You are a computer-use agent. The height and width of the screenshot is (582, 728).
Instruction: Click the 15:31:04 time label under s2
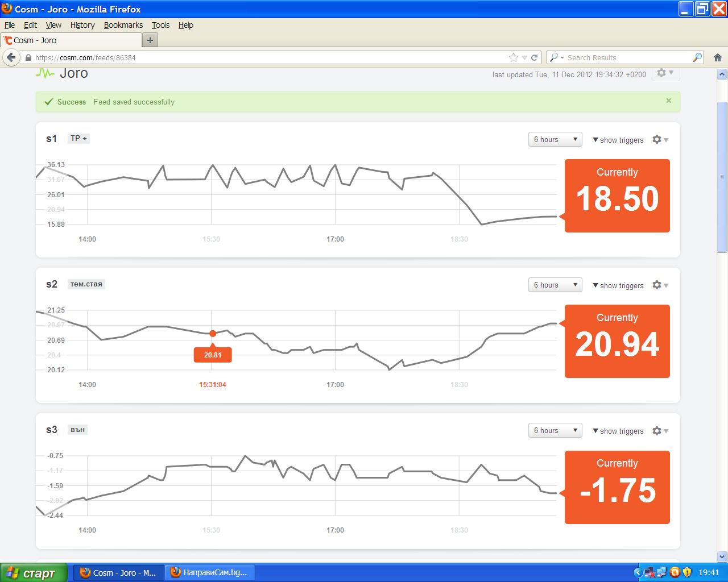tap(213, 385)
